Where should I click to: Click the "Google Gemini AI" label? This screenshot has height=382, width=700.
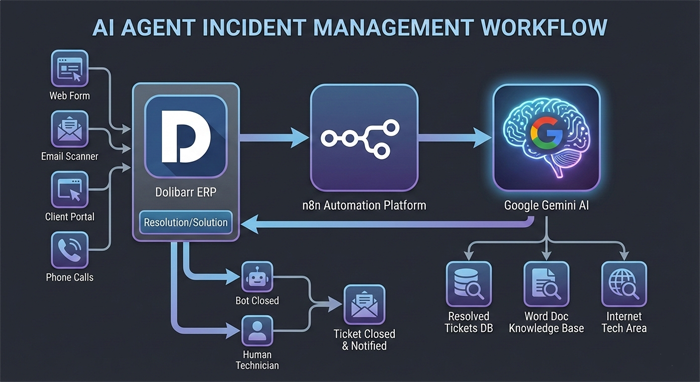coord(546,205)
